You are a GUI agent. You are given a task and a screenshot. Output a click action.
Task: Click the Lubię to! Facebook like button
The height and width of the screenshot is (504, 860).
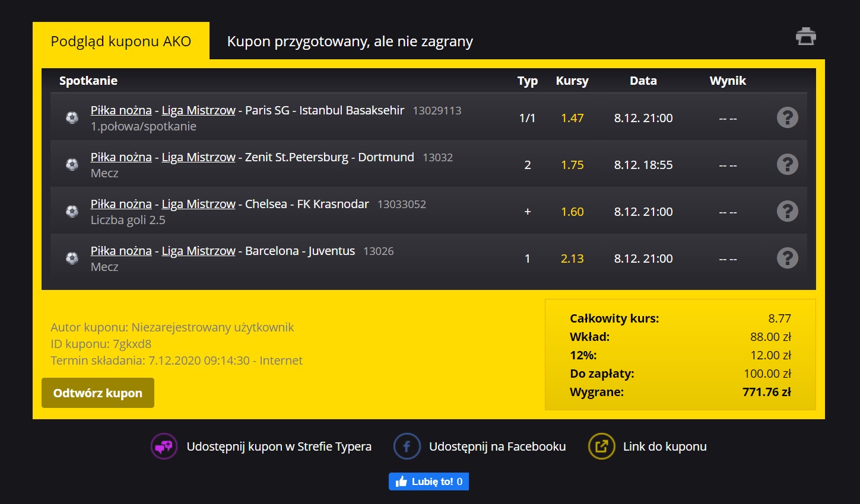click(429, 481)
